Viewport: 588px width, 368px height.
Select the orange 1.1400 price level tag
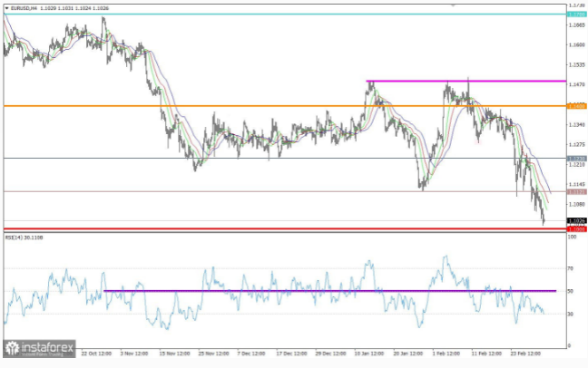point(577,106)
